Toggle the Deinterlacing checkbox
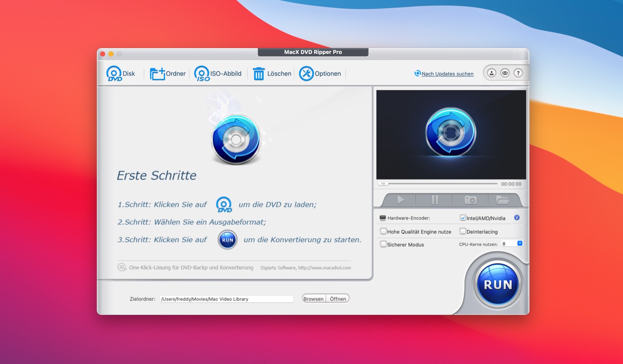The image size is (623, 364). pos(463,232)
